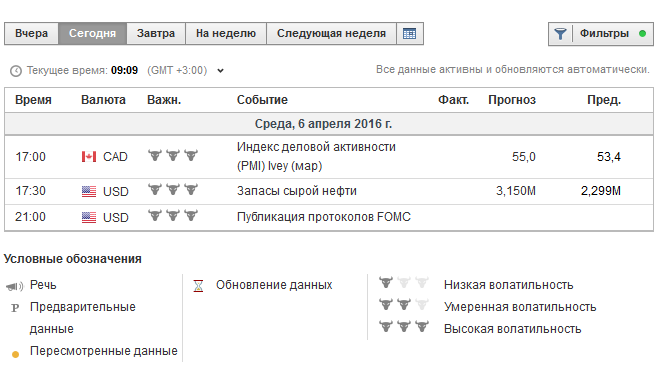The height and width of the screenshot is (379, 663).
Task: Switch to Следующая неделя tab
Action: (331, 33)
